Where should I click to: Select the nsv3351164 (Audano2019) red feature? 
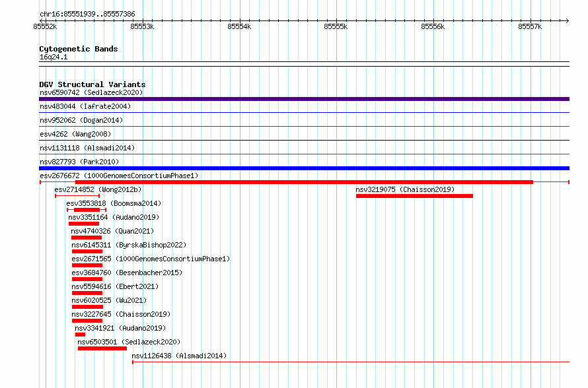84,224
